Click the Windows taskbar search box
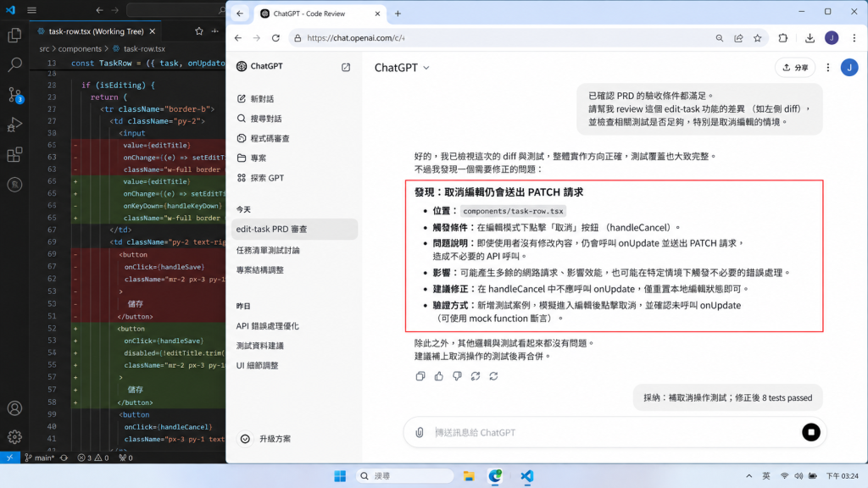 pyautogui.click(x=404, y=476)
